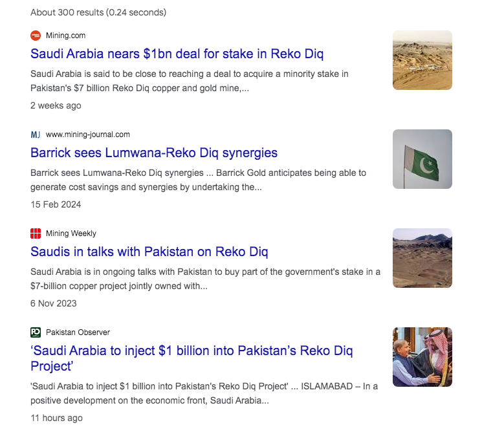Click the Mining Weekly source name
The image size is (504, 434).
point(71,233)
